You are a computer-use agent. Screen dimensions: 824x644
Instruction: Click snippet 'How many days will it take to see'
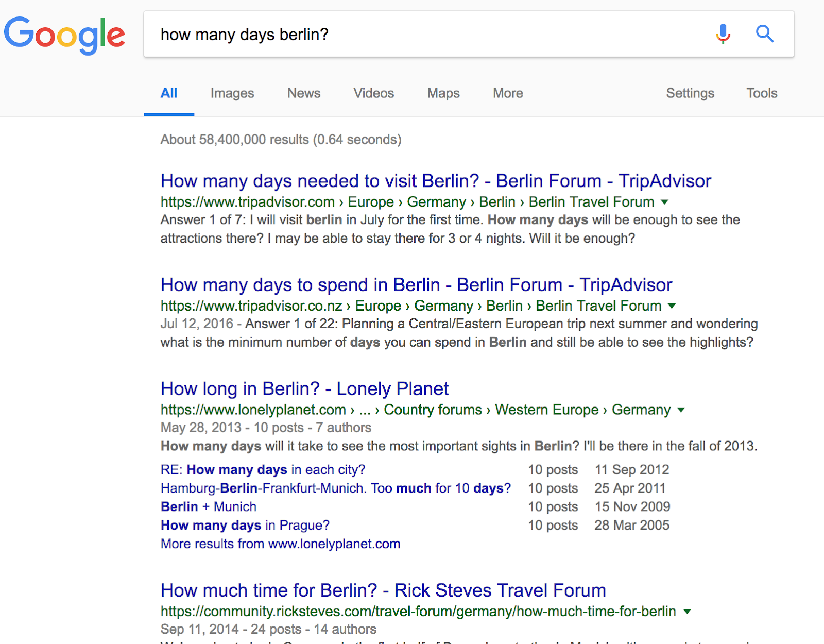click(459, 446)
